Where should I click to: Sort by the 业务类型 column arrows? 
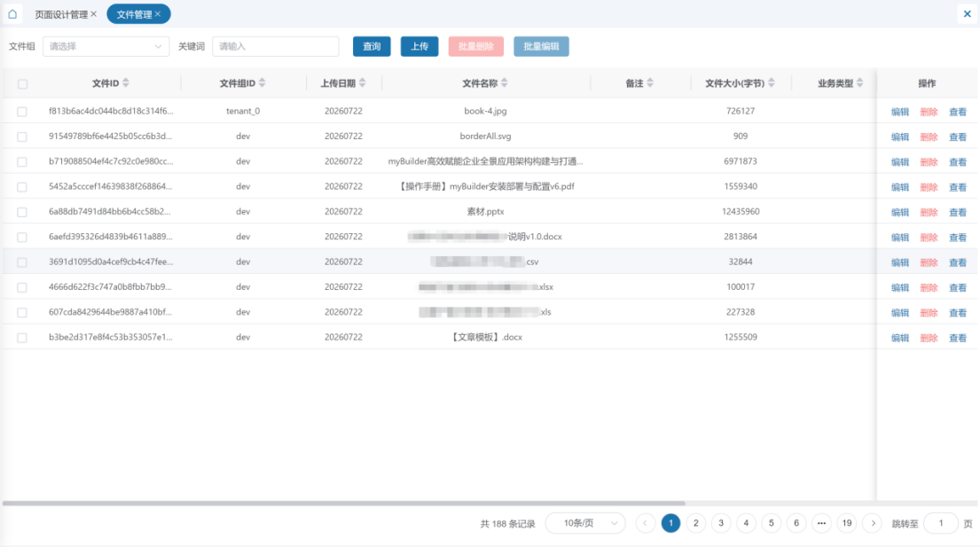coord(860,83)
